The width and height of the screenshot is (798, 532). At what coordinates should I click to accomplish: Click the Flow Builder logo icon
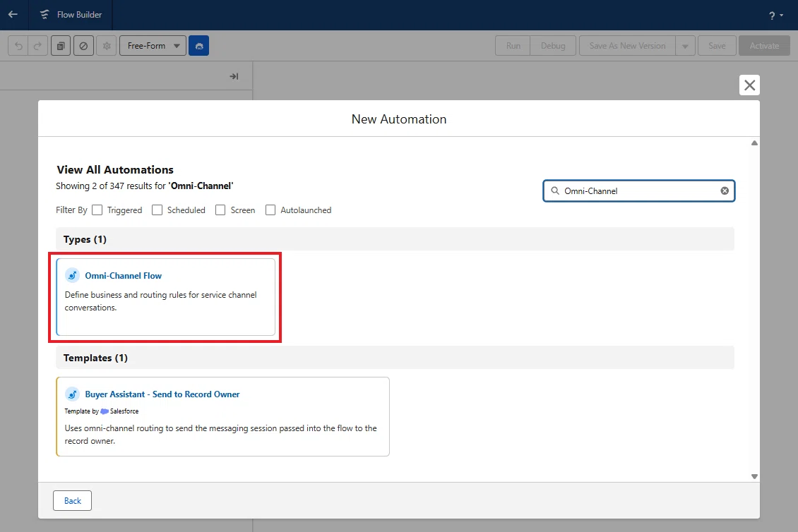coord(44,14)
